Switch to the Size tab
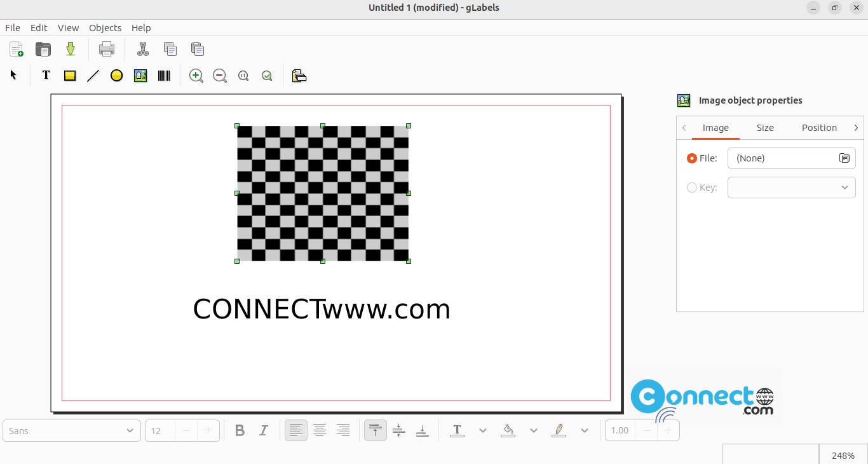This screenshot has height=464, width=868. (765, 128)
